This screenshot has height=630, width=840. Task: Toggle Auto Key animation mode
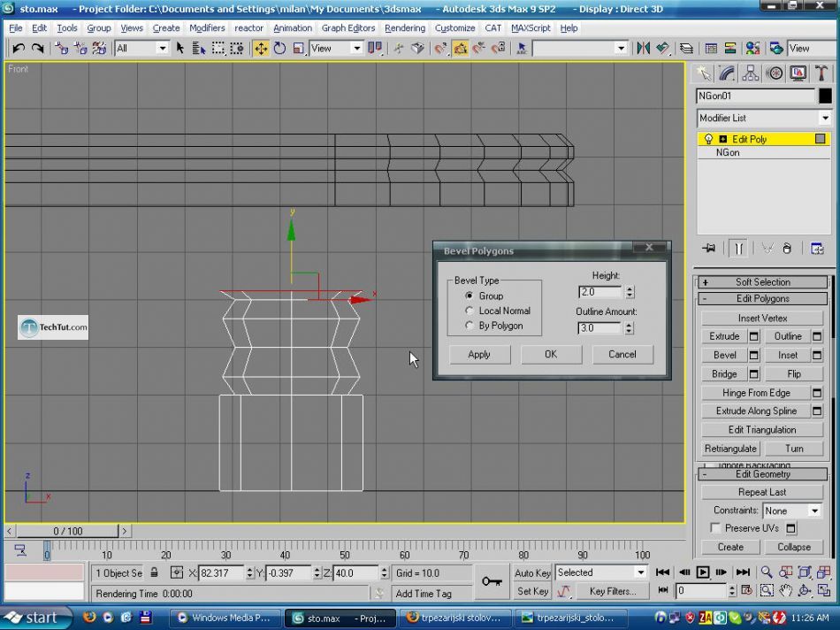coord(532,572)
